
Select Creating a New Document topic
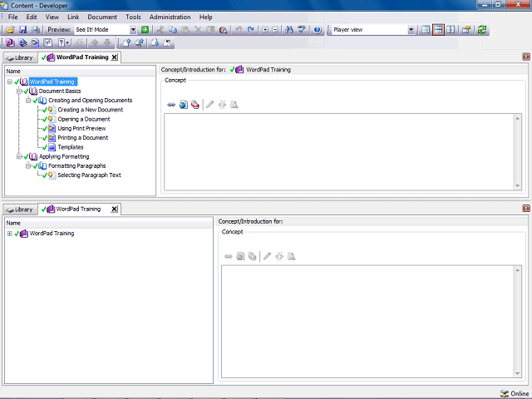coord(91,110)
